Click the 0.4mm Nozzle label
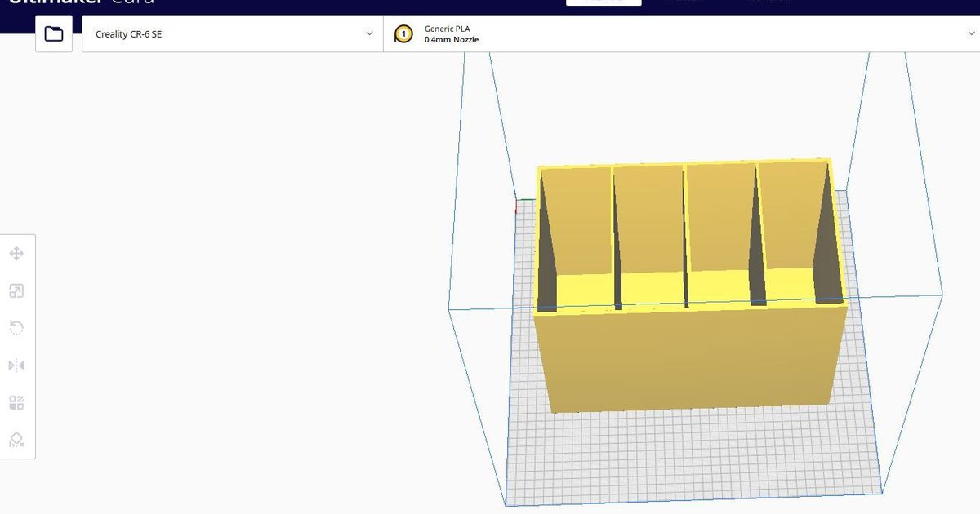The height and width of the screenshot is (514, 980). (x=452, y=40)
